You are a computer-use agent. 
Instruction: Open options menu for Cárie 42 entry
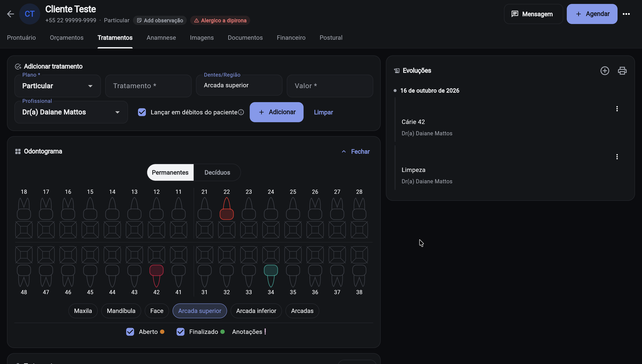(617, 109)
